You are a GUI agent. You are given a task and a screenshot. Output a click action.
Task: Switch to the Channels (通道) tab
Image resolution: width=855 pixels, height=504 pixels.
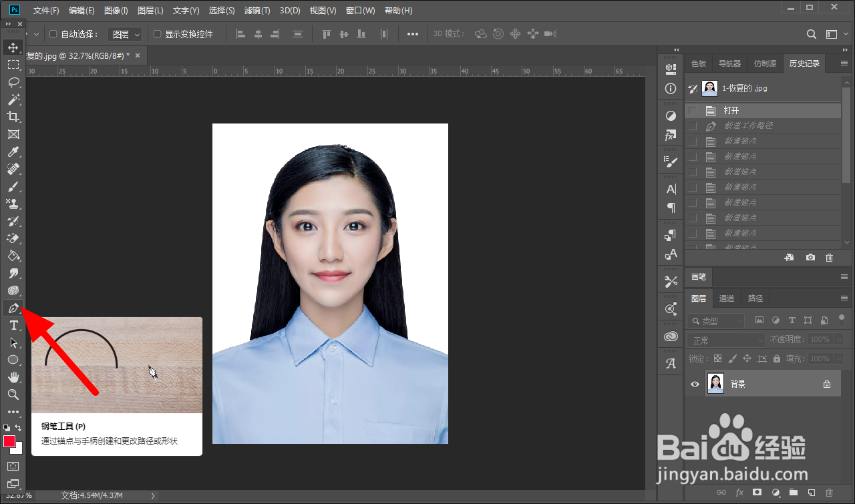(727, 298)
